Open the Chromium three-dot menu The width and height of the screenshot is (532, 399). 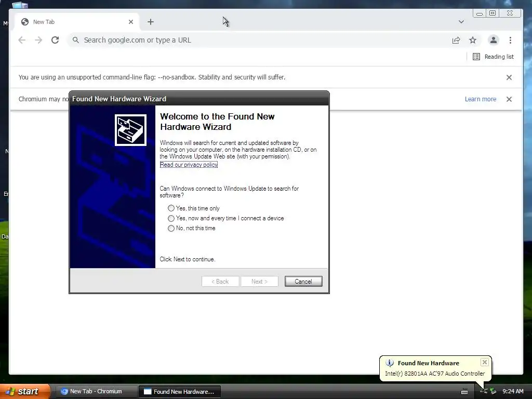510,40
